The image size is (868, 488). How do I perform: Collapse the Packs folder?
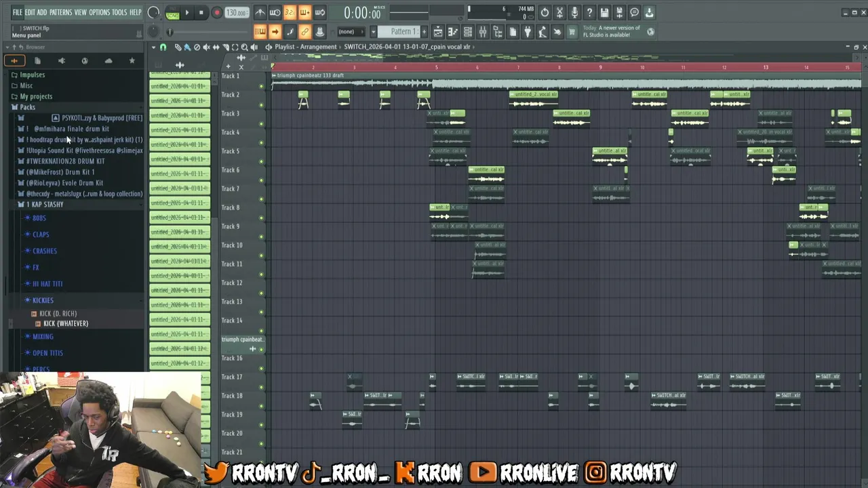click(x=27, y=107)
